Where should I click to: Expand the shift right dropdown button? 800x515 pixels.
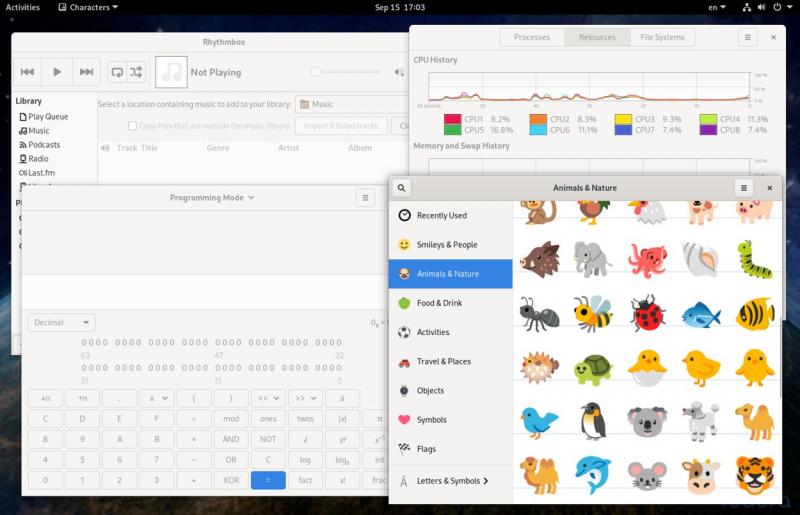point(306,398)
